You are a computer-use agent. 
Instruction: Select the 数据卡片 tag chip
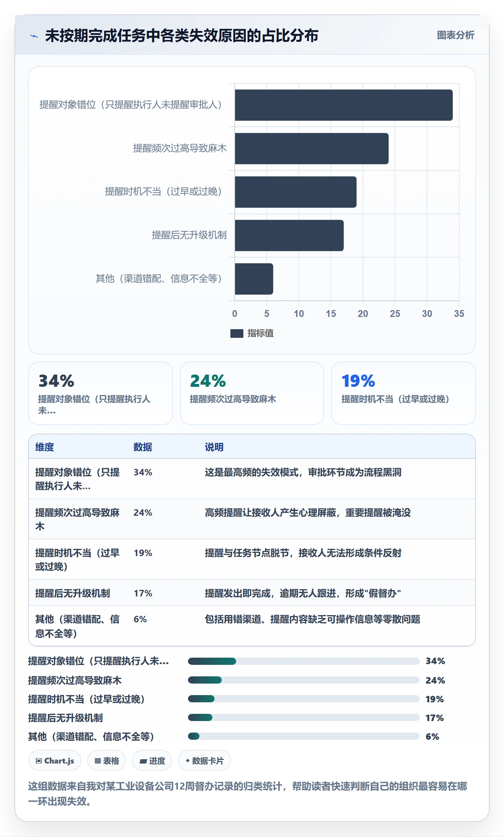[x=204, y=761]
